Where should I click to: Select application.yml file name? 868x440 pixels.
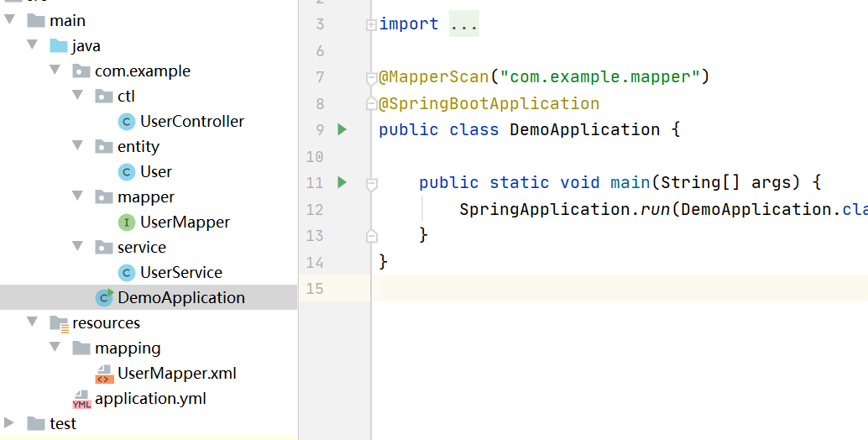(x=150, y=399)
